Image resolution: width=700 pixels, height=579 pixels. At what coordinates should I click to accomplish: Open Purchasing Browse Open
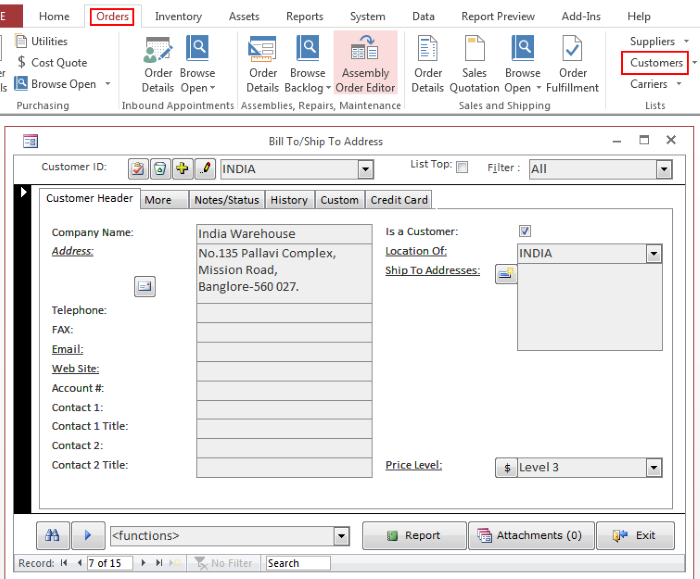click(55, 84)
